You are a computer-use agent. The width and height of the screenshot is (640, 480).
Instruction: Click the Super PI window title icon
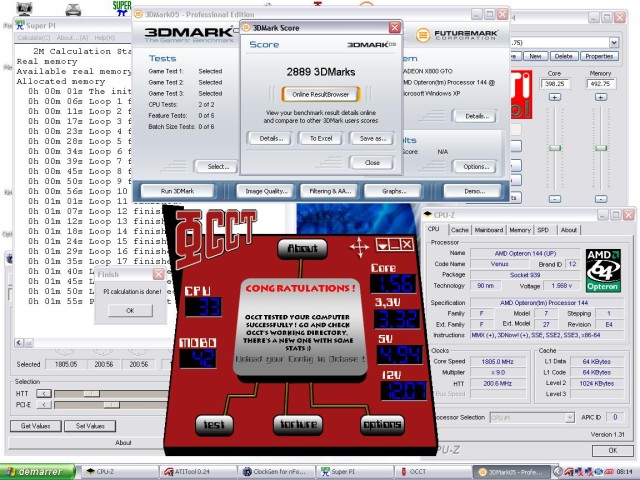(20, 25)
